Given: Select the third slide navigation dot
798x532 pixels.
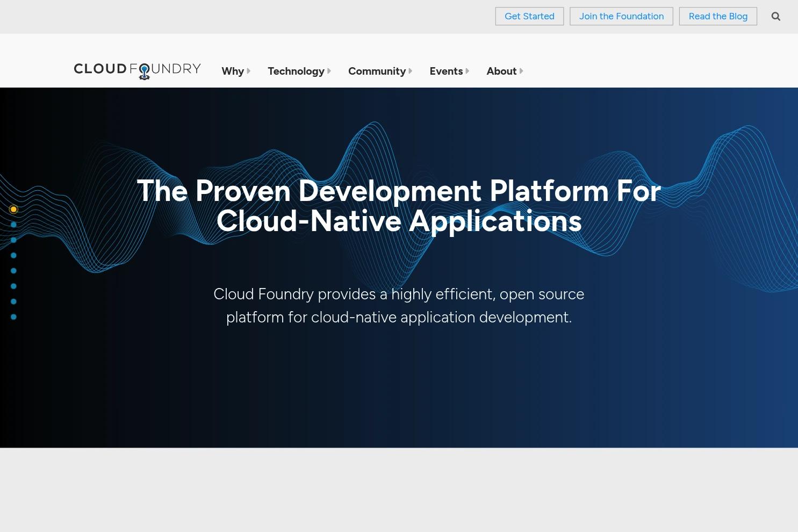Looking at the screenshot, I should [x=13, y=240].
